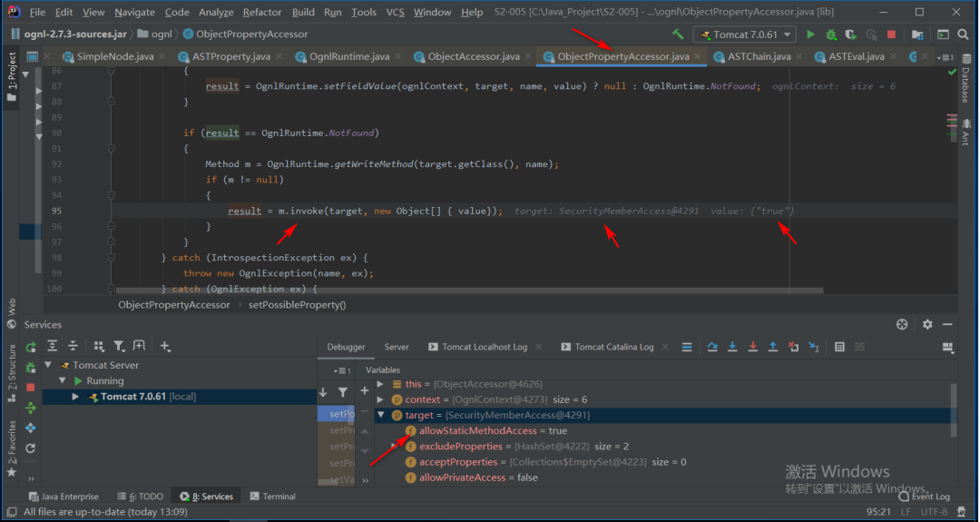
Task: Open Group By dropdown in Services toolbar
Action: [99, 346]
